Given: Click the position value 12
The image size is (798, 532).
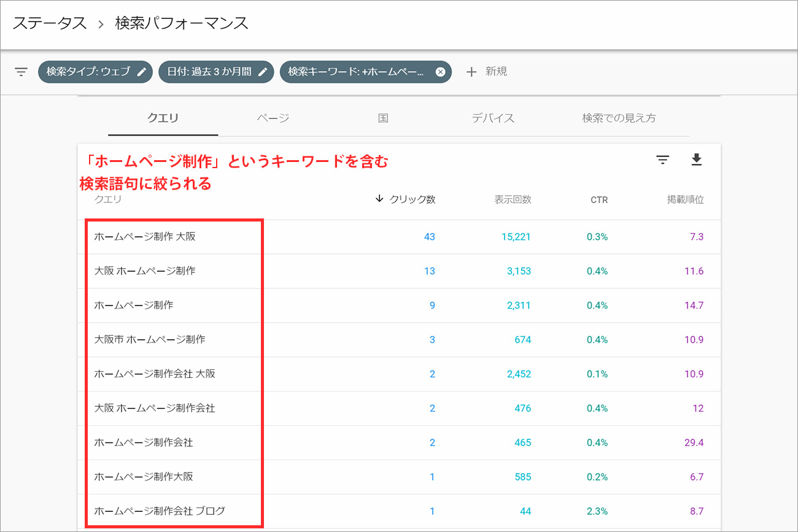Looking at the screenshot, I should coord(698,409).
